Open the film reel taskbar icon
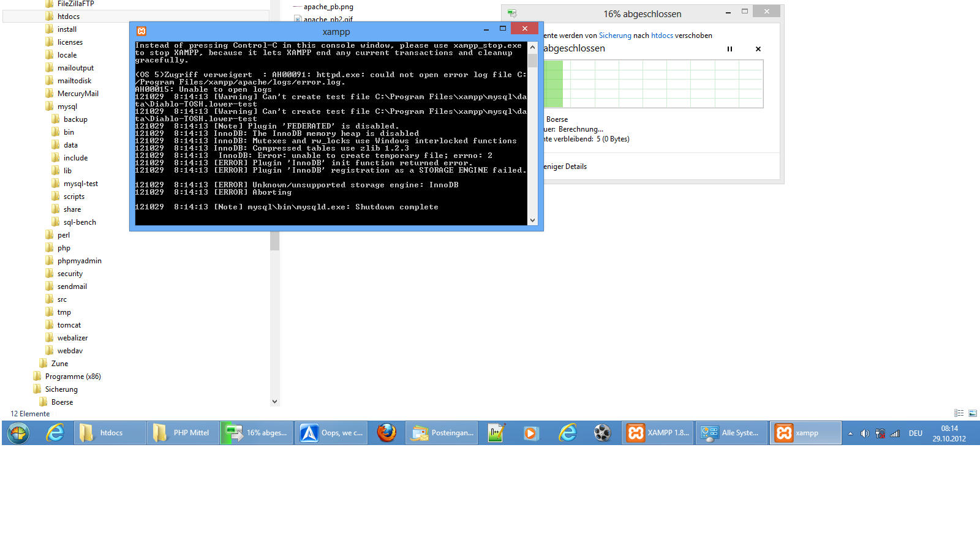Screen dimensions: 980x551 [603, 433]
